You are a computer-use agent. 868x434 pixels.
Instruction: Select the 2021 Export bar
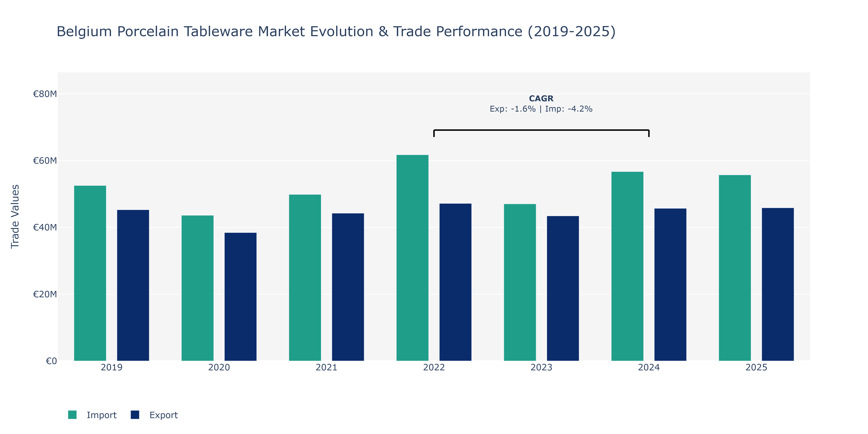point(348,287)
